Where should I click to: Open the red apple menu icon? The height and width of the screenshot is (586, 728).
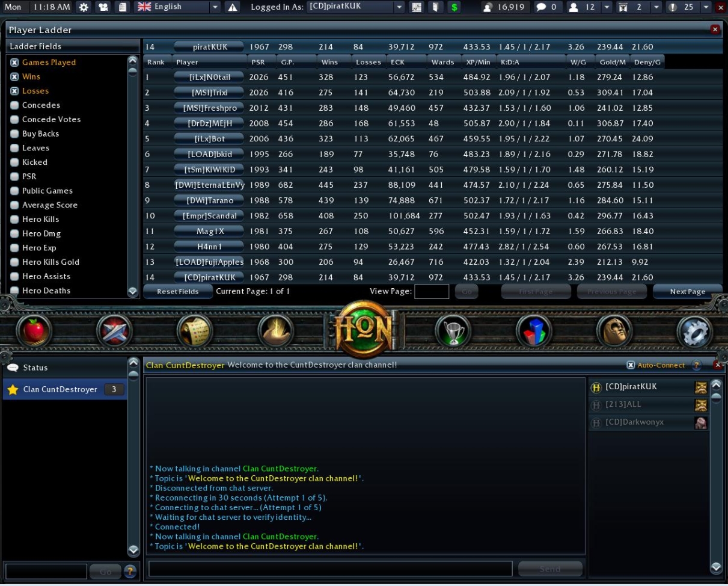pyautogui.click(x=34, y=331)
